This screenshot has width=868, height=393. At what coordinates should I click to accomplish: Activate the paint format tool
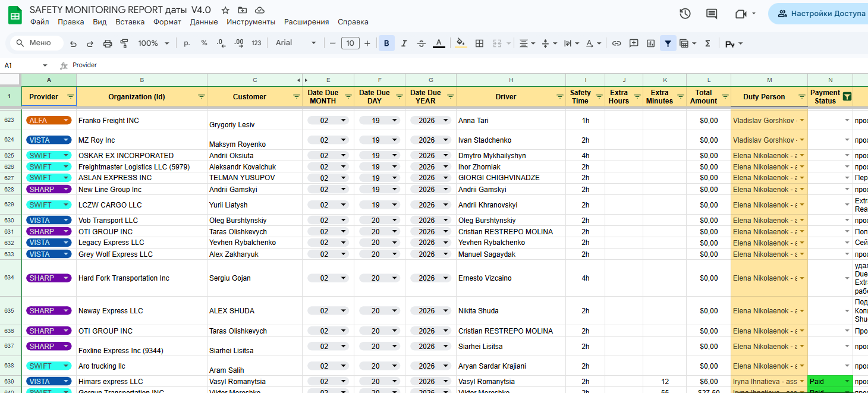(x=124, y=43)
